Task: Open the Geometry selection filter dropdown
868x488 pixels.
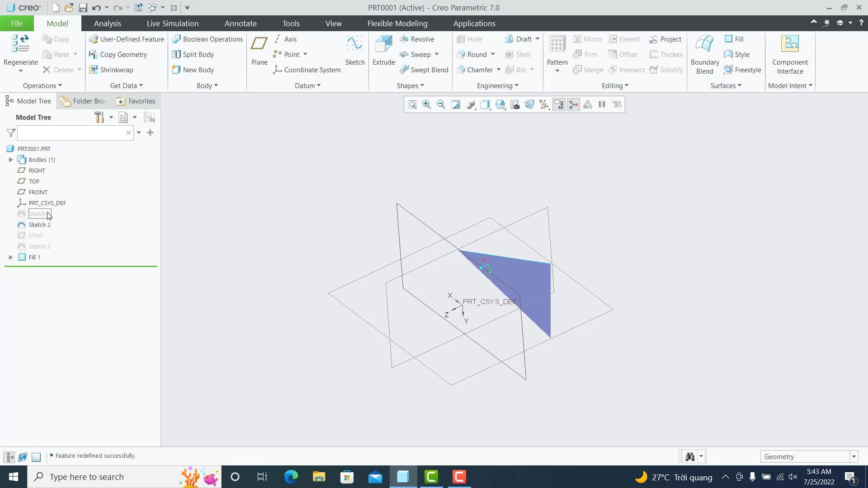Action: point(854,456)
